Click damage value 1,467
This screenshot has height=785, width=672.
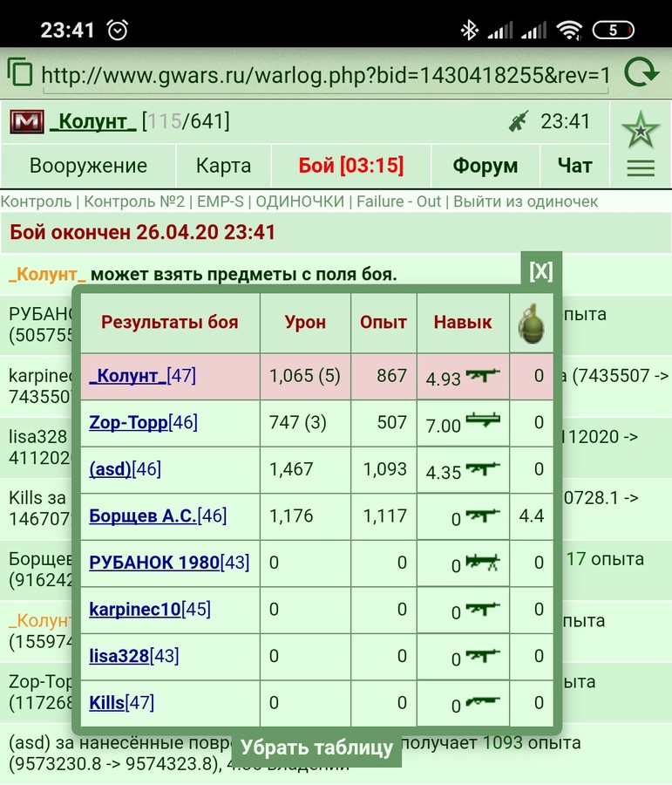(291, 469)
